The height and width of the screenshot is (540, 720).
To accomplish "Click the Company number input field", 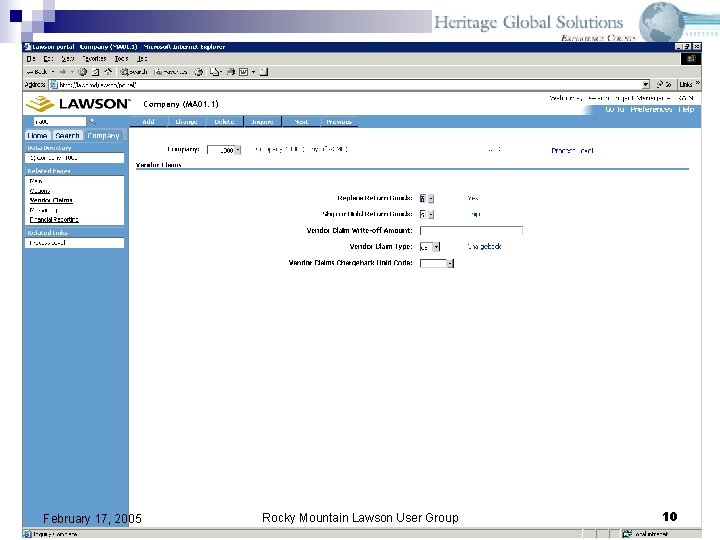I will point(221,150).
